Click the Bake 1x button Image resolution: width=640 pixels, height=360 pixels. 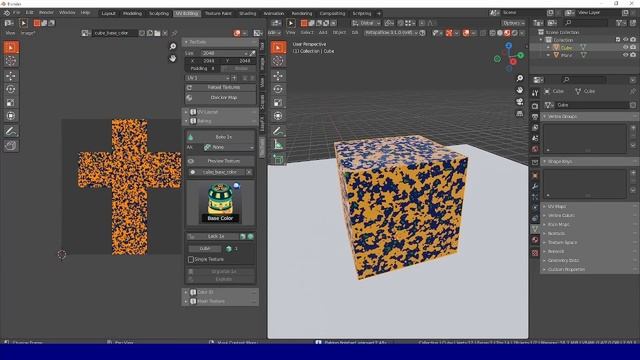[x=220, y=137]
